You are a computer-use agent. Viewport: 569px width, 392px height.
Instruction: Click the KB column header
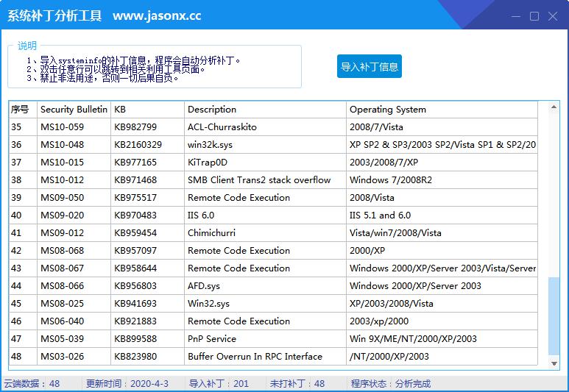[146, 110]
